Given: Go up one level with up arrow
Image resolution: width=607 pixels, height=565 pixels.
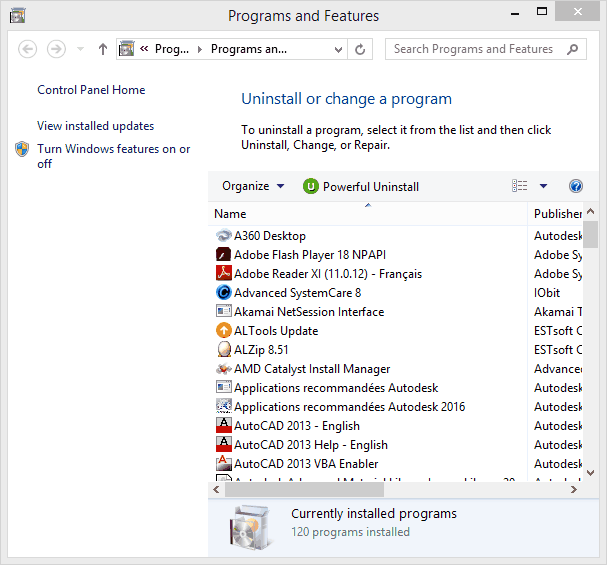Looking at the screenshot, I should pyautogui.click(x=102, y=49).
